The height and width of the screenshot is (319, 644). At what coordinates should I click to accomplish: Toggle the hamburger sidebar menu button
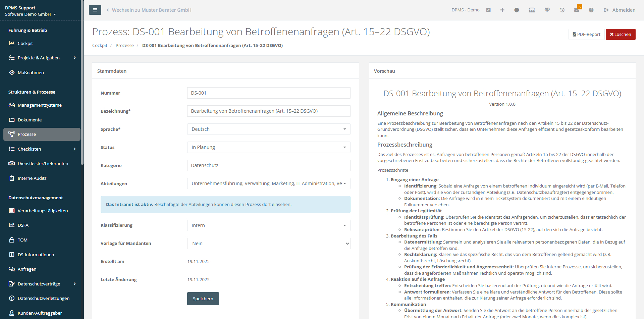[x=95, y=10]
